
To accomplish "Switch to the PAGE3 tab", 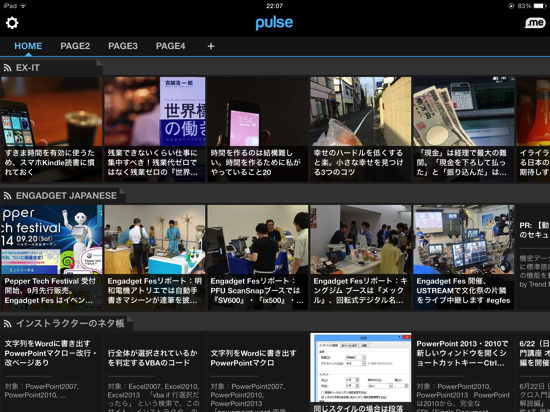I will coord(123,46).
